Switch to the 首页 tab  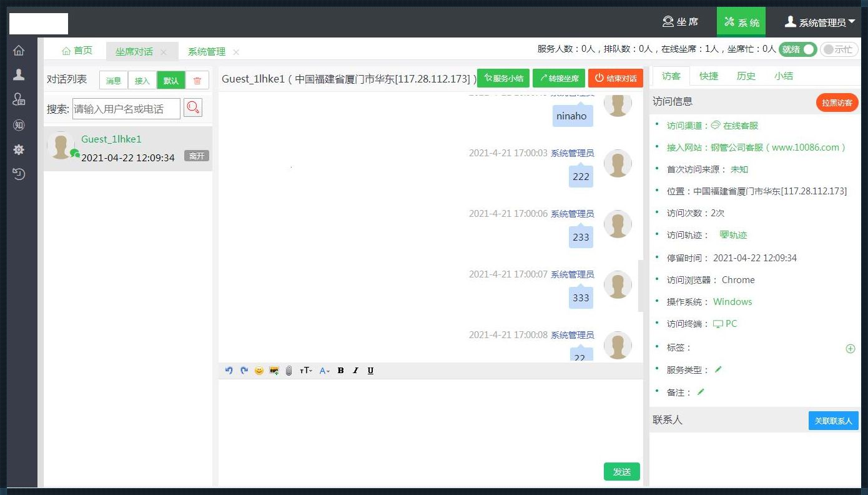tap(77, 51)
